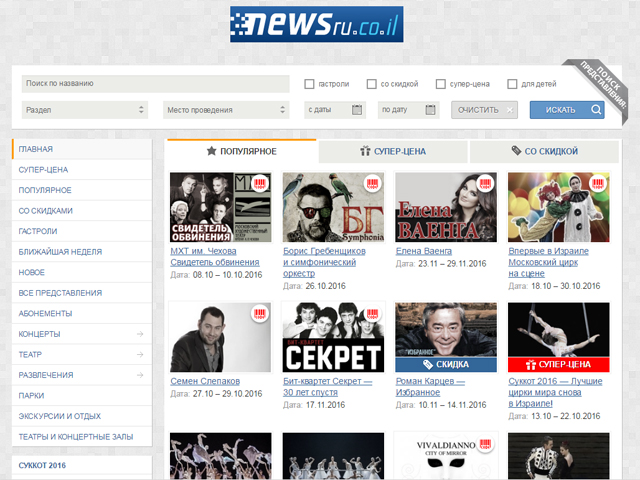Open calendar icon in 'по дату' field
Screen dimensions: 640x480
coord(430,110)
